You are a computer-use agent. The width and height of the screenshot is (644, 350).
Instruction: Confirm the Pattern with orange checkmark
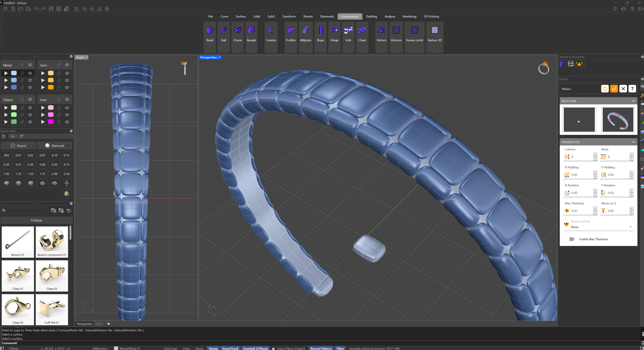click(x=614, y=89)
